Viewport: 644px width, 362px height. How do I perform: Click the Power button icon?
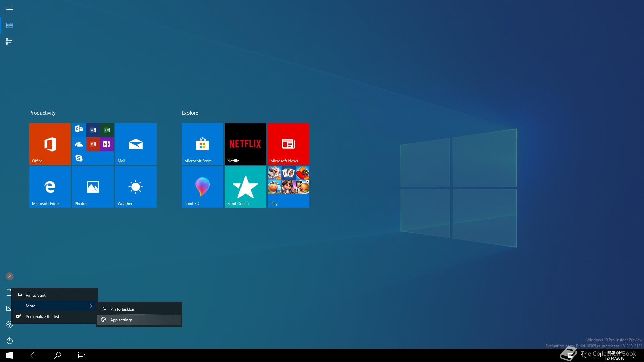coord(10,341)
